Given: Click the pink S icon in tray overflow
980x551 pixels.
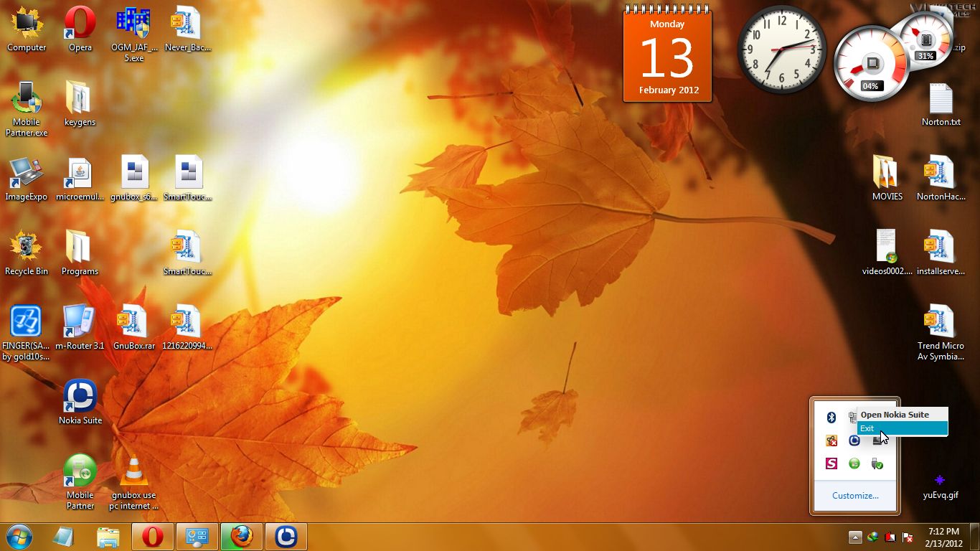Looking at the screenshot, I should tap(831, 463).
